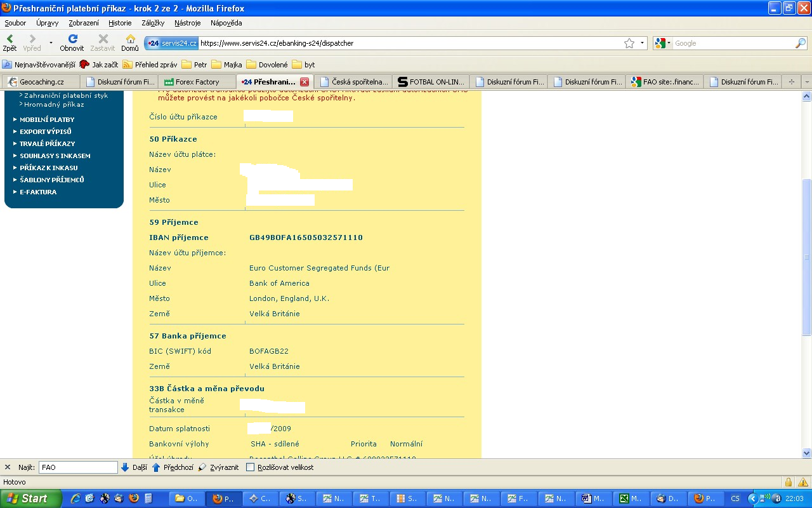Open the Petr bookmarks folder
Screen dimensions: 812x508
pos(194,65)
